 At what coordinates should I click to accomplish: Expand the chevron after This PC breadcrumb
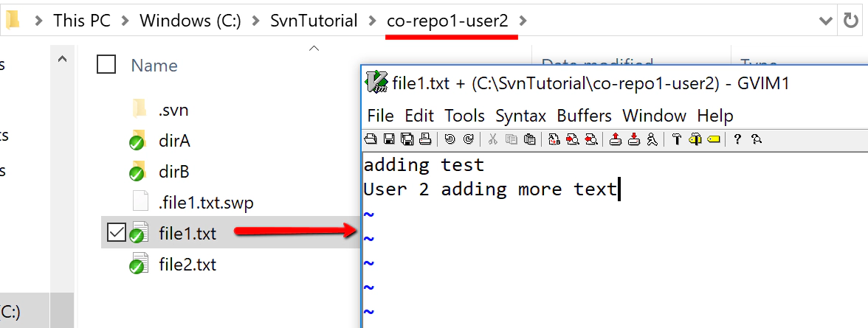point(125,21)
